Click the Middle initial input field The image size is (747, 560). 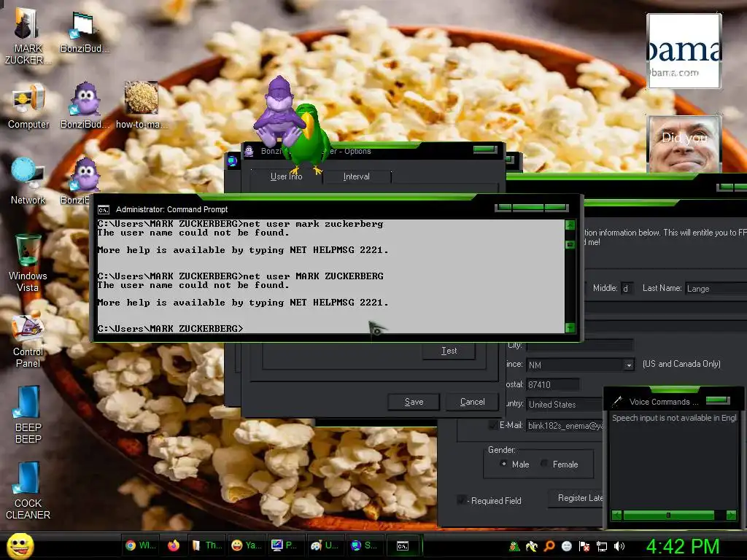[x=627, y=289]
